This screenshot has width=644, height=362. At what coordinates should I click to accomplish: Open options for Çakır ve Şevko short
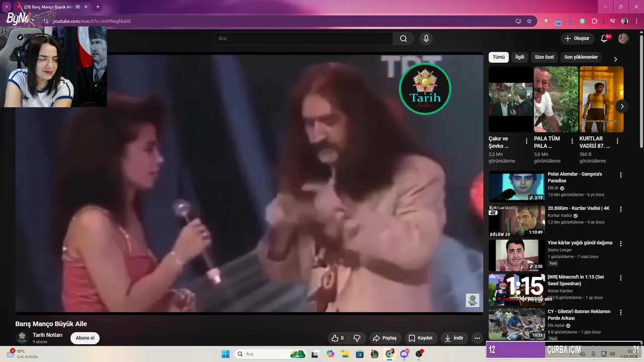(526, 141)
